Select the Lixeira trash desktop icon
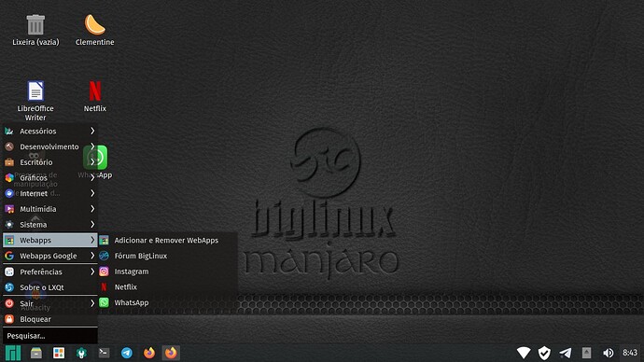 click(35, 30)
